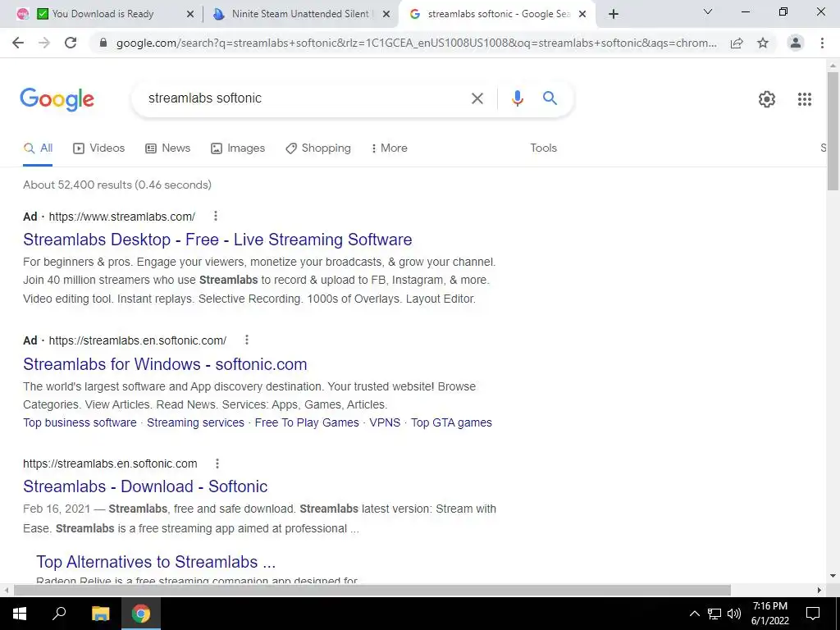The width and height of the screenshot is (840, 630).
Task: Open Top Alternatives to Streamlabs link
Action: (x=156, y=562)
